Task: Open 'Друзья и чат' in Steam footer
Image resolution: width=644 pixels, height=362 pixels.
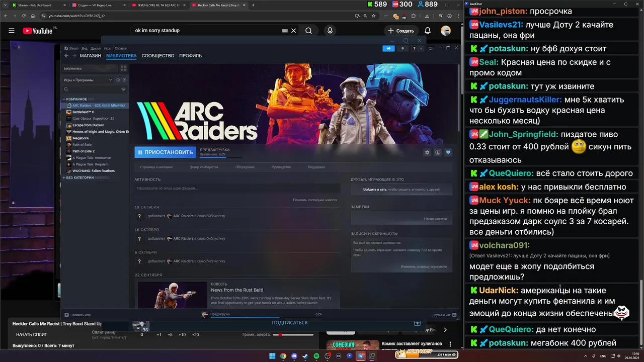Action: click(444, 315)
